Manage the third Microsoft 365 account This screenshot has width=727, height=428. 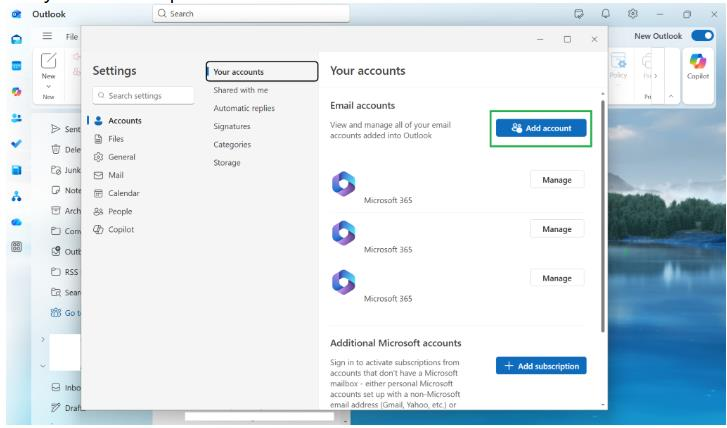[557, 278]
